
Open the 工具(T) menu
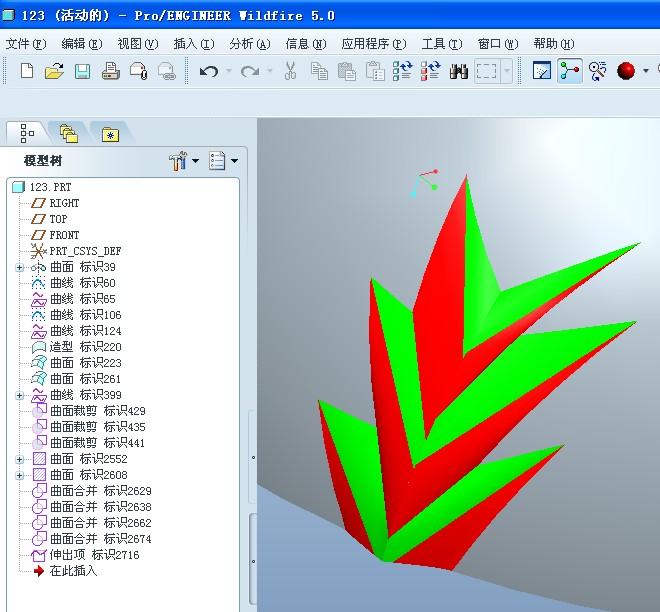coord(442,44)
